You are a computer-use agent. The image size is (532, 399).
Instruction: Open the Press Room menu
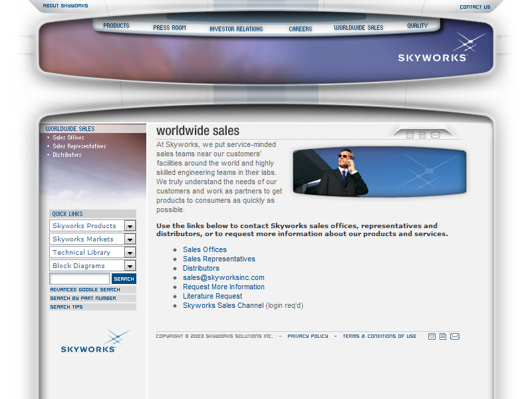coord(170,28)
